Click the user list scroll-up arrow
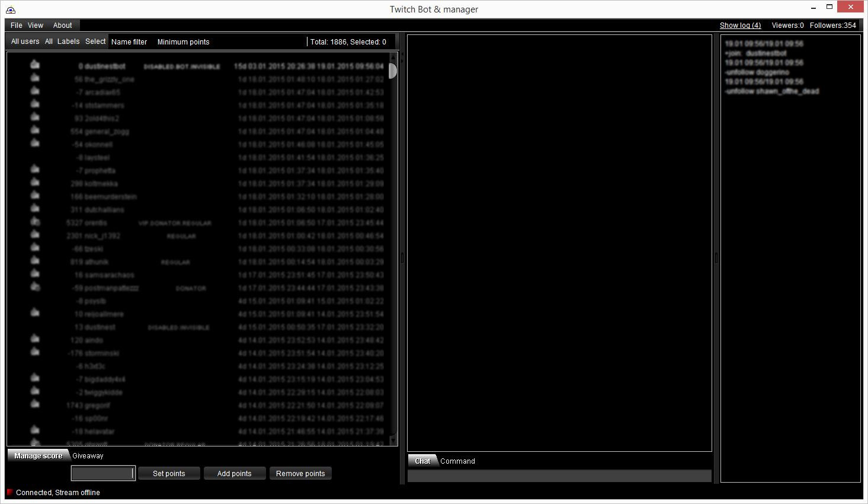The width and height of the screenshot is (868, 504). pyautogui.click(x=392, y=56)
